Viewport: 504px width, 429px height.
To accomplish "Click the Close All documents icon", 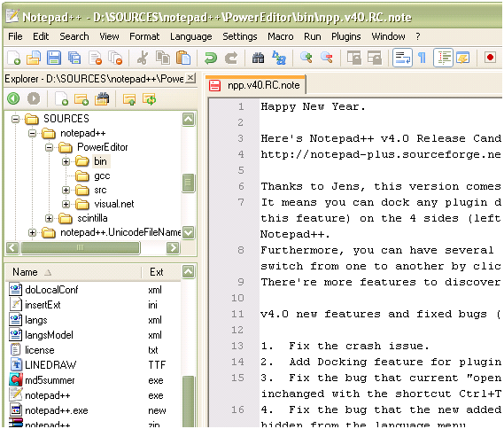I will [x=115, y=58].
